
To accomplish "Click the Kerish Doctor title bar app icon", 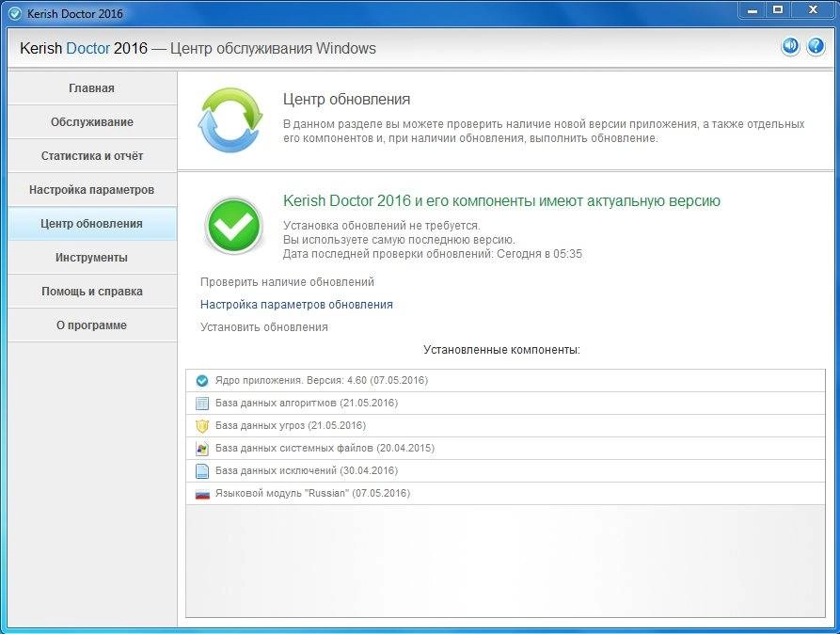I will (x=15, y=13).
